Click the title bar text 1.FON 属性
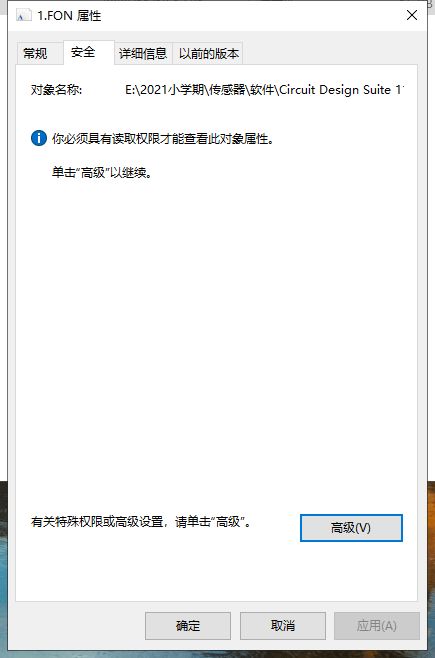Screen dimensions: 435x658 tap(69, 16)
